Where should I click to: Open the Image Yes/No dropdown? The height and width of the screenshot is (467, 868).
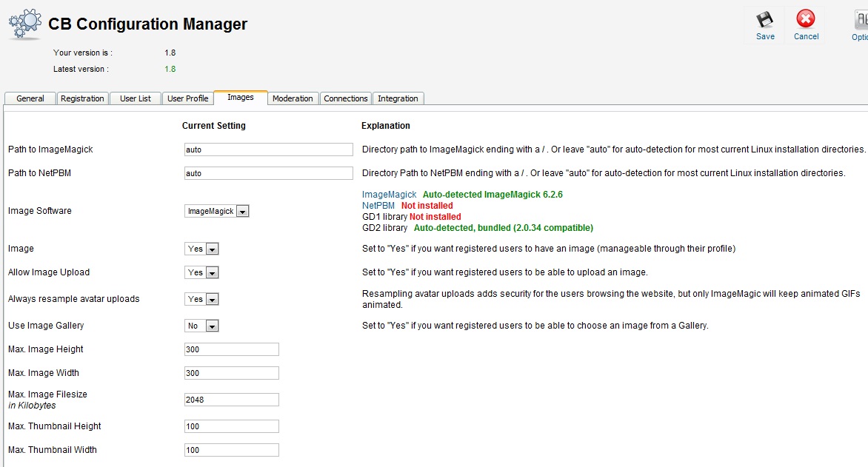[201, 249]
